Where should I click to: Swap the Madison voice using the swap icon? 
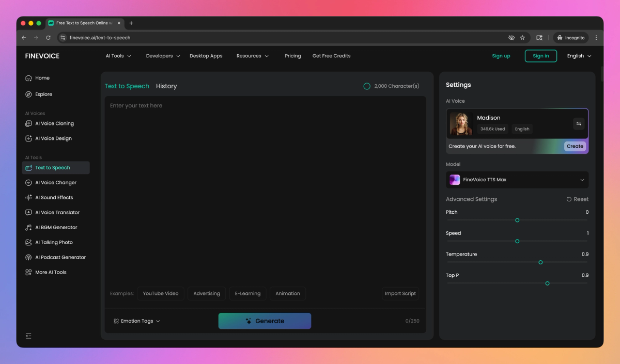578,123
